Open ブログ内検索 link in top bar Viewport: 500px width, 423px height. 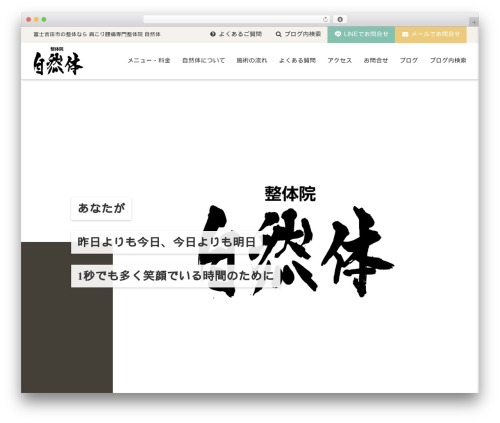pyautogui.click(x=298, y=34)
